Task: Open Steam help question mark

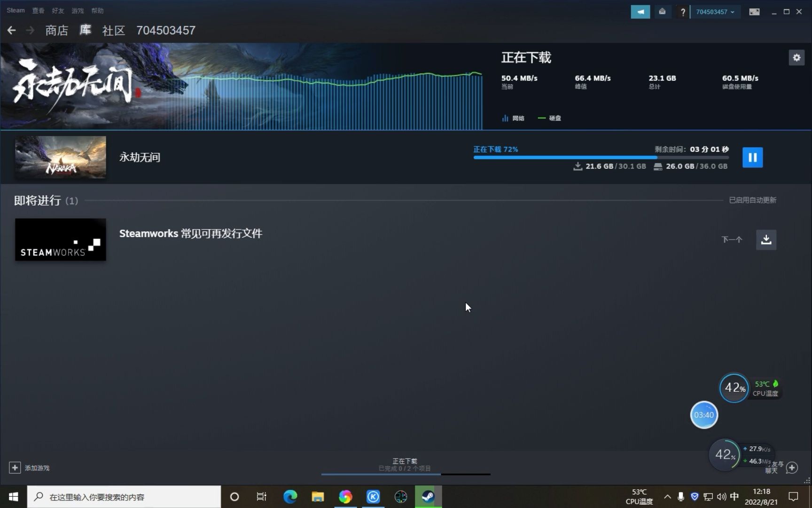Action: click(x=683, y=12)
